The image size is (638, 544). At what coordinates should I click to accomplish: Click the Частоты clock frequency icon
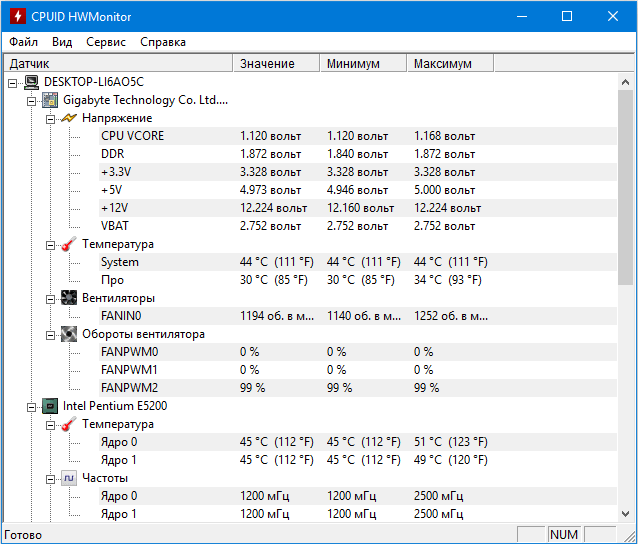68,478
